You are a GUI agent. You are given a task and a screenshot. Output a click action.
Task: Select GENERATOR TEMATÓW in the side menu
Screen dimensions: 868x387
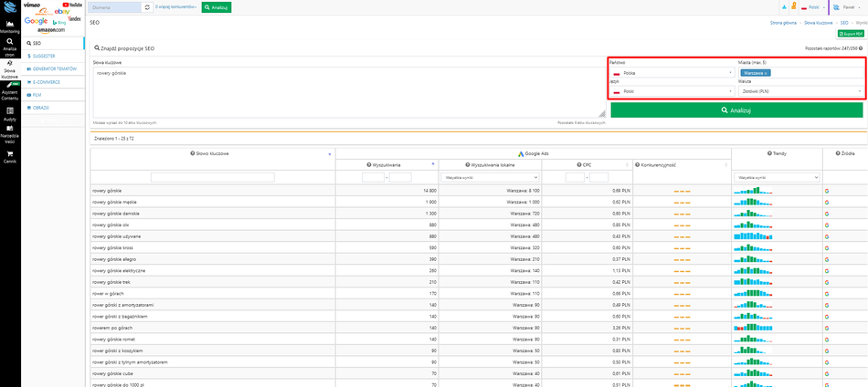pyautogui.click(x=55, y=68)
